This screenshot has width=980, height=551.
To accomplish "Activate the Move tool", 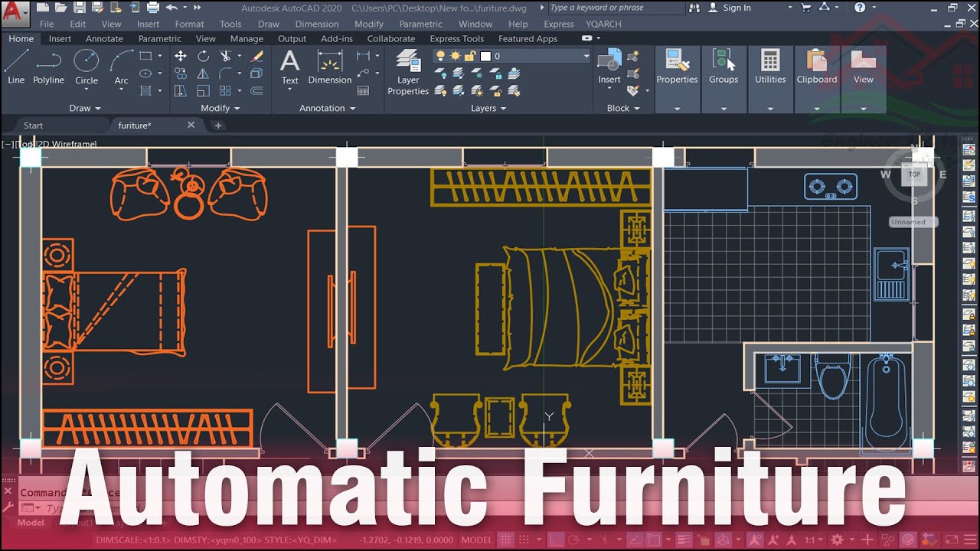I will pyautogui.click(x=181, y=56).
